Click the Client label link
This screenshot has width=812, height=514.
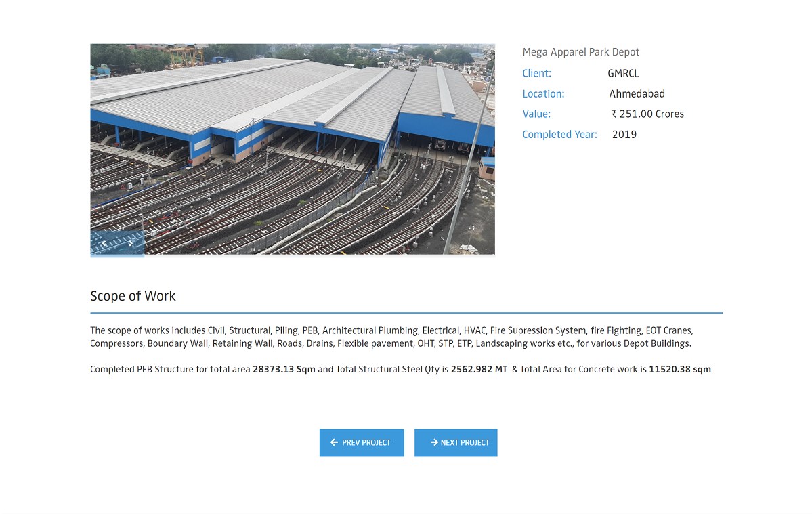[x=536, y=73]
